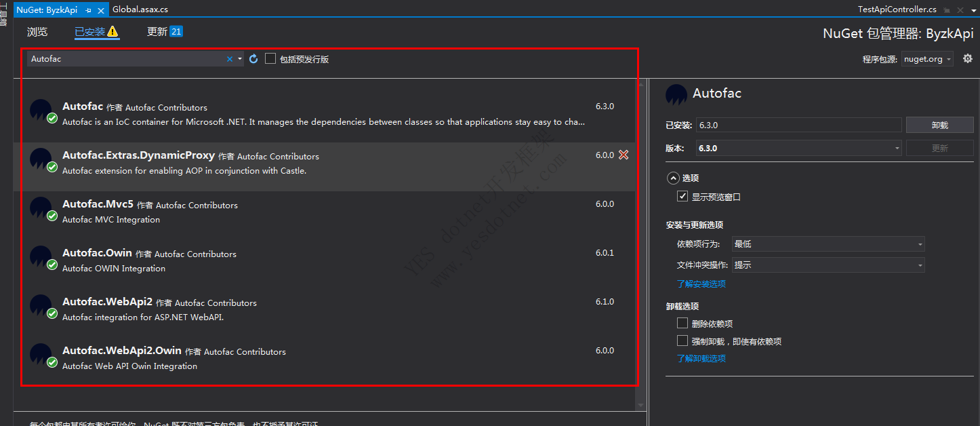The height and width of the screenshot is (426, 980).
Task: Select the Autofac.WebApi2.Owin package name
Action: (122, 351)
